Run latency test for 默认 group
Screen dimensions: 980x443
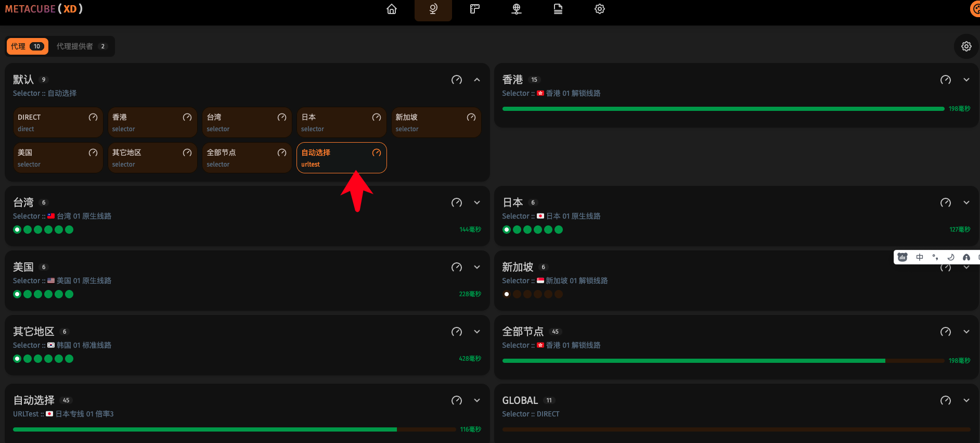tap(457, 80)
